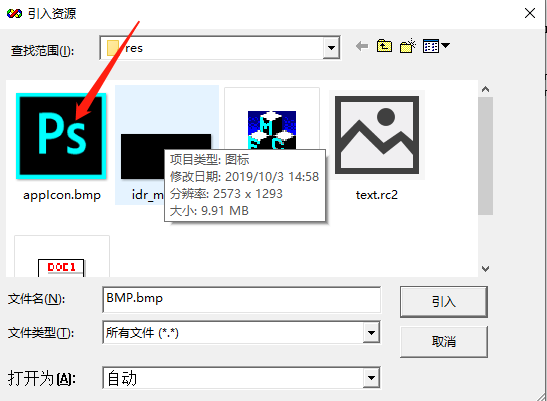Click the 引入 import button

click(x=444, y=302)
